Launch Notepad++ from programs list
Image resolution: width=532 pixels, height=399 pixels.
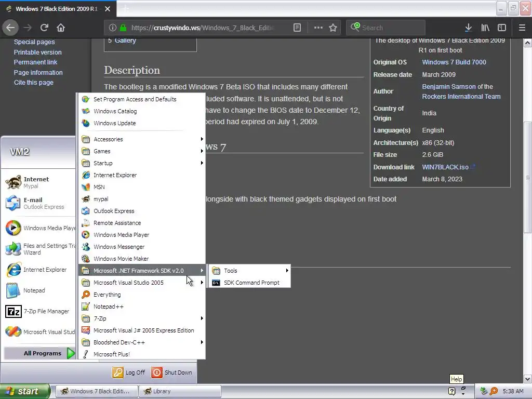(x=141, y=307)
